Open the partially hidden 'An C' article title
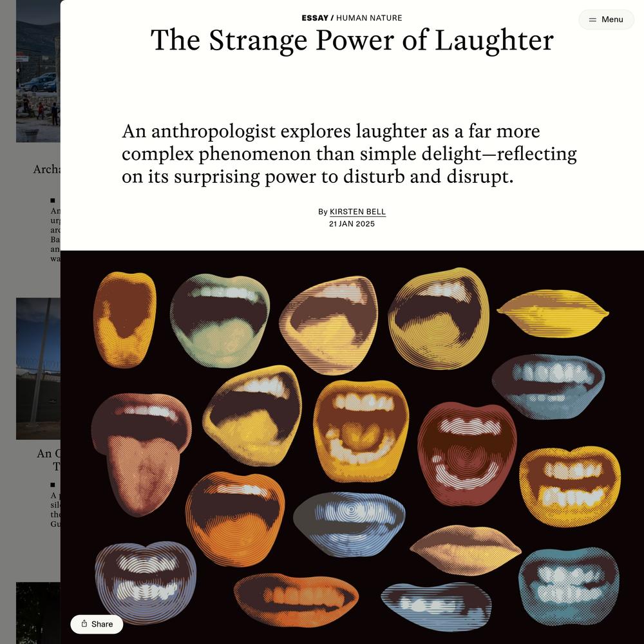Screen dimensions: 644x644 (48, 460)
